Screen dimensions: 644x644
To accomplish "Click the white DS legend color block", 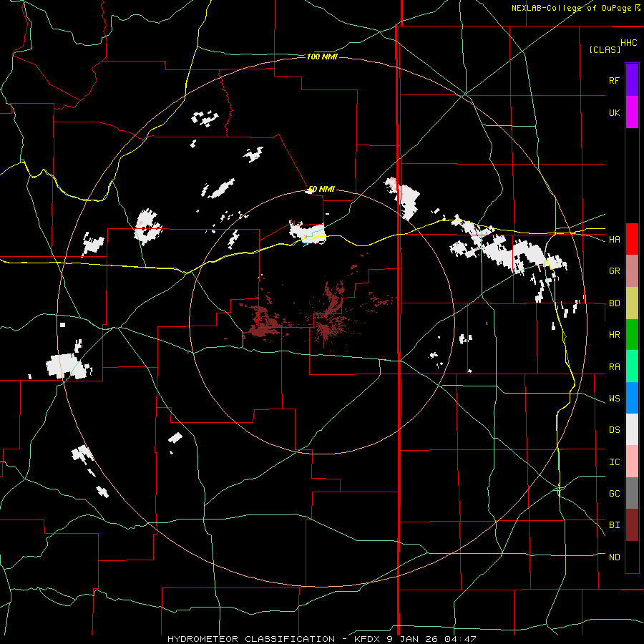I will [632, 429].
